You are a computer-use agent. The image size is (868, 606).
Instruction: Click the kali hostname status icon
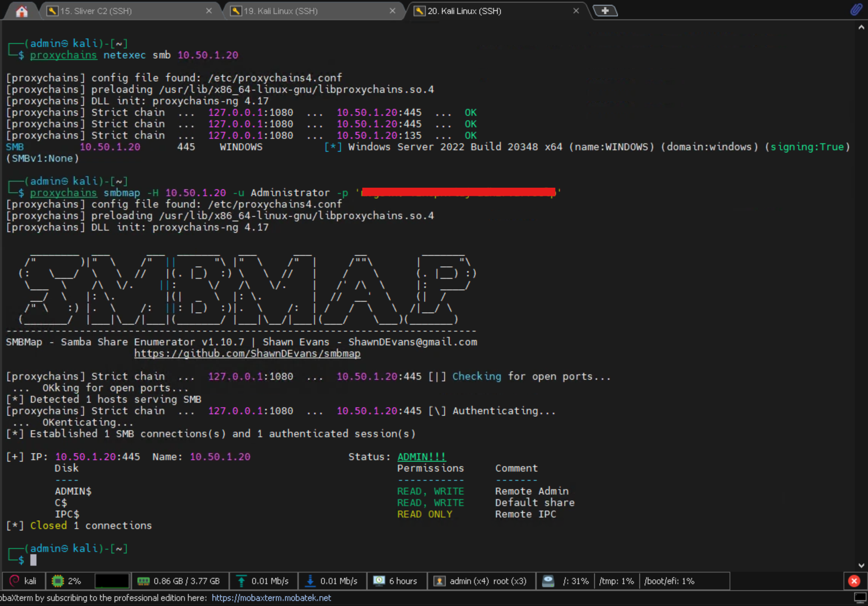15,580
